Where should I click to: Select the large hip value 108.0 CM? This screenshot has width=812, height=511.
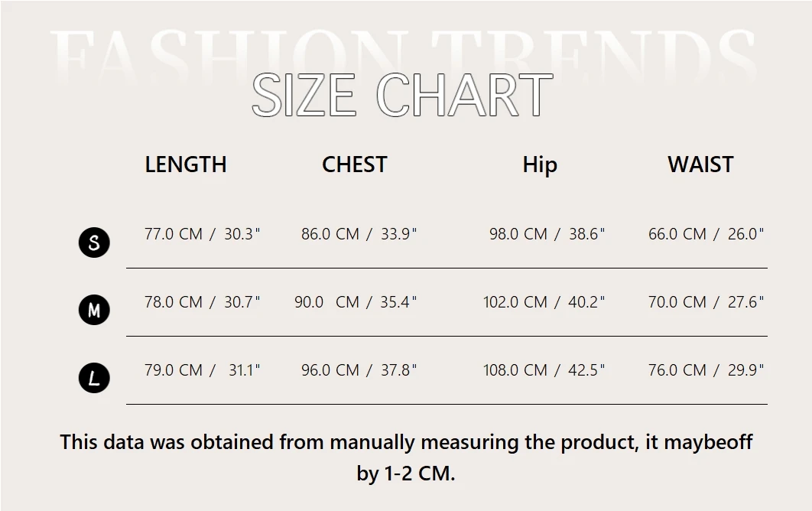coord(515,370)
